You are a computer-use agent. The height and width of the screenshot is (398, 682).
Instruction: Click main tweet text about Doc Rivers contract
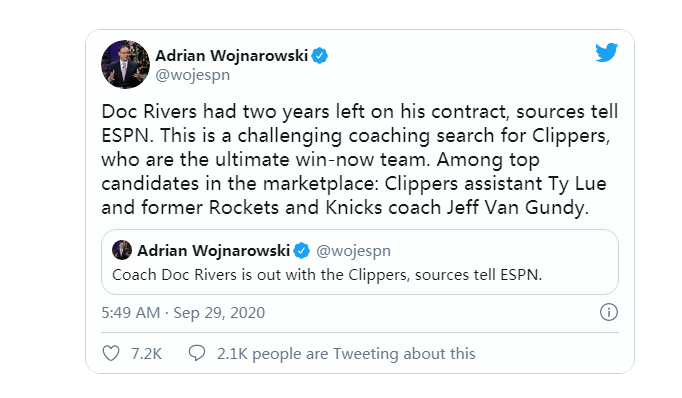pyautogui.click(x=360, y=160)
